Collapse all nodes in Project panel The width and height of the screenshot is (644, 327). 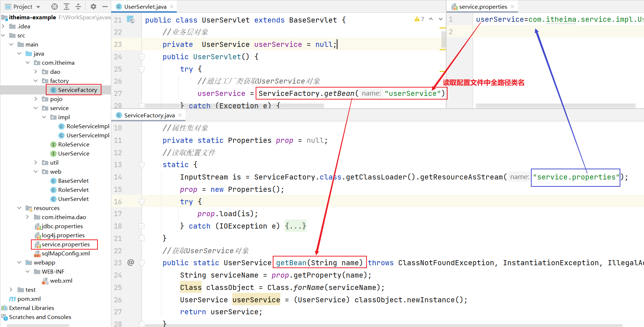click(x=78, y=7)
